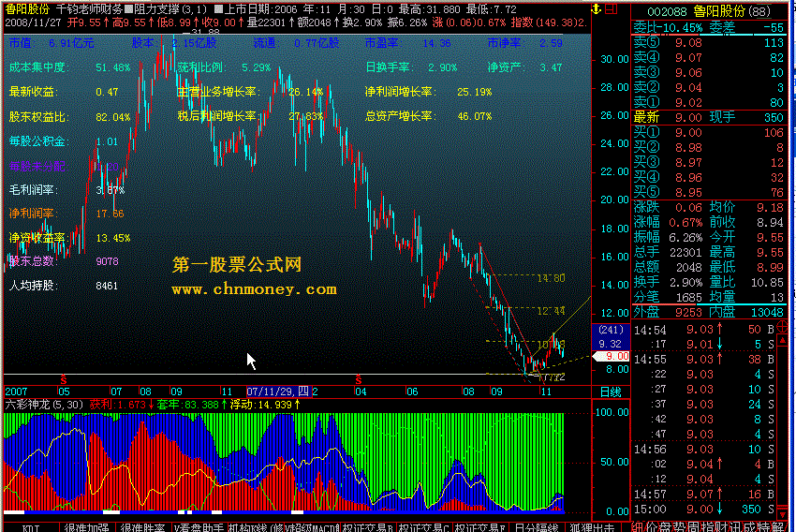Click the 股东总数 9078 entry
This screenshot has height=532, width=796.
click(64, 261)
